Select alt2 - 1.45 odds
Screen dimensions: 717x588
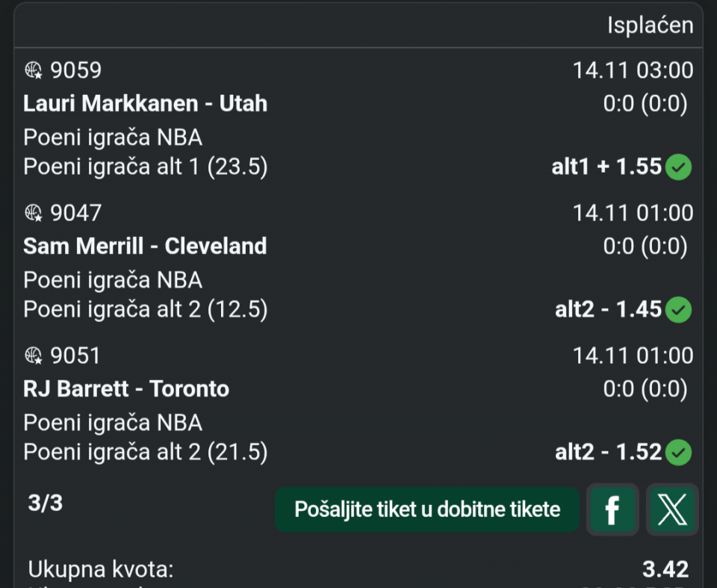(608, 309)
